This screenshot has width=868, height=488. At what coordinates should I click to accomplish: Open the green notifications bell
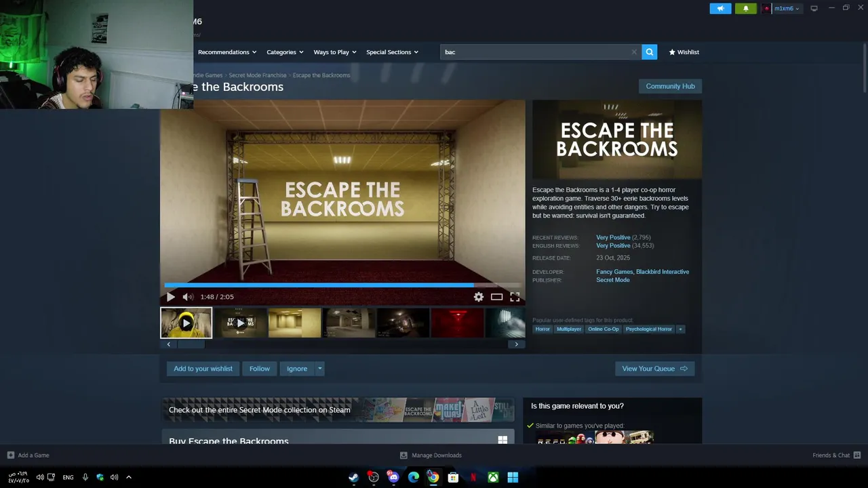point(746,8)
